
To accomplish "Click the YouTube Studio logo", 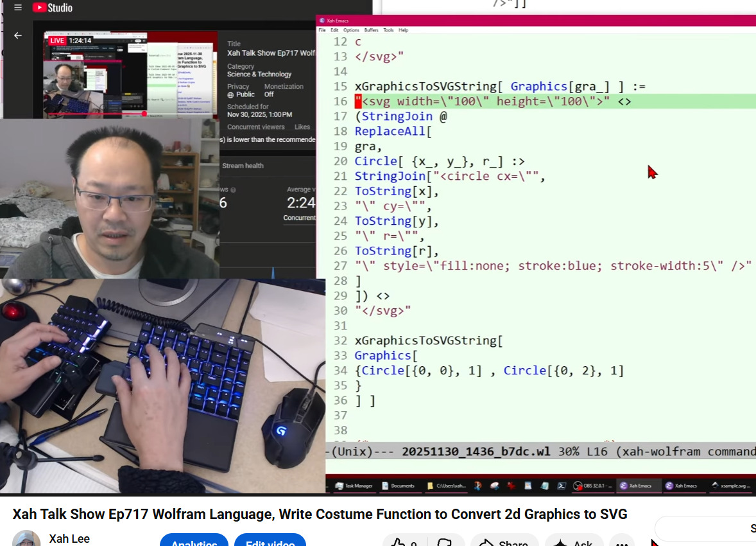I will click(53, 8).
